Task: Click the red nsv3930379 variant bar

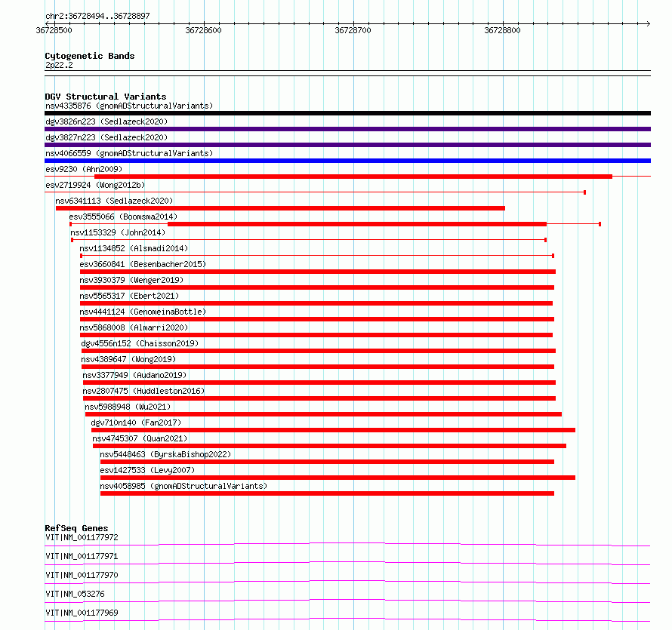Action: pyautogui.click(x=317, y=287)
